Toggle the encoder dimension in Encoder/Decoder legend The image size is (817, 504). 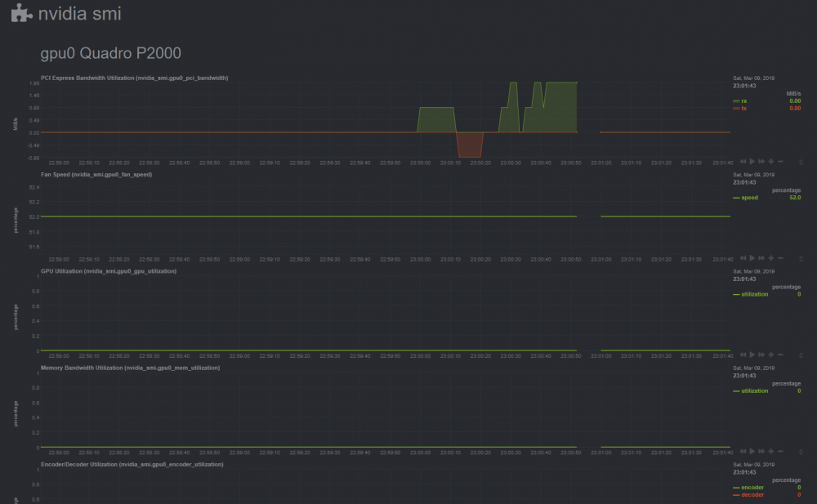[752, 488]
